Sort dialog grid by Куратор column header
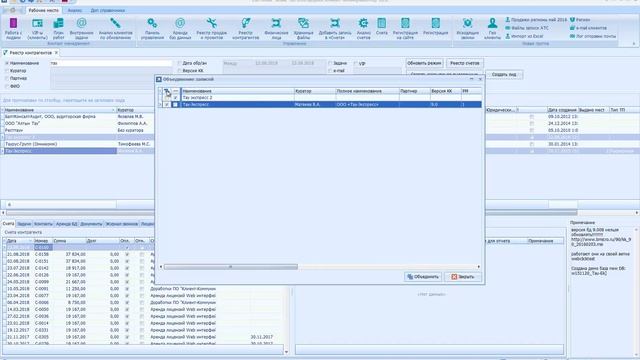 click(315, 91)
